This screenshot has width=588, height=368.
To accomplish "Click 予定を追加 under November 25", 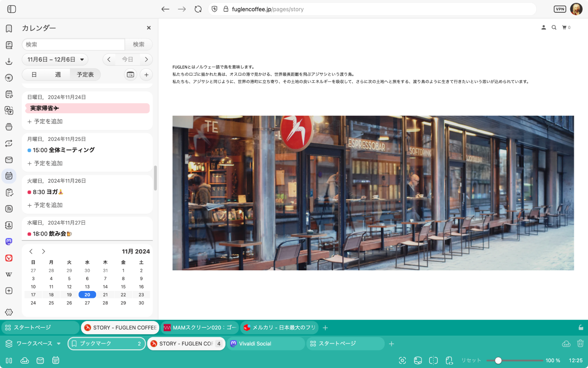I will pyautogui.click(x=45, y=163).
